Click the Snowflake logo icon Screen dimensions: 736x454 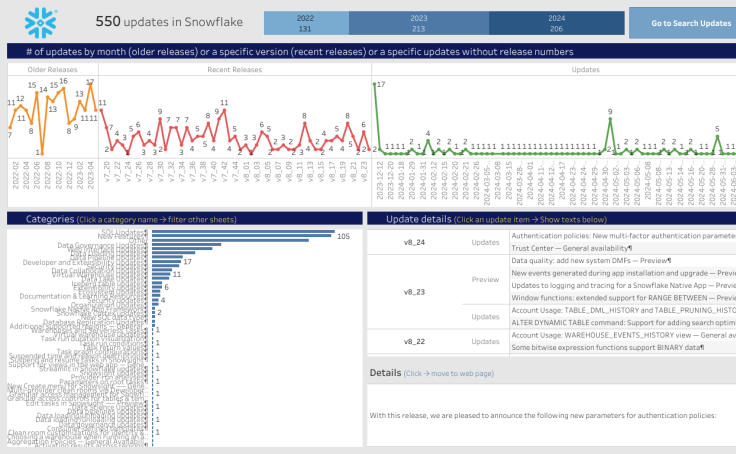tap(41, 23)
